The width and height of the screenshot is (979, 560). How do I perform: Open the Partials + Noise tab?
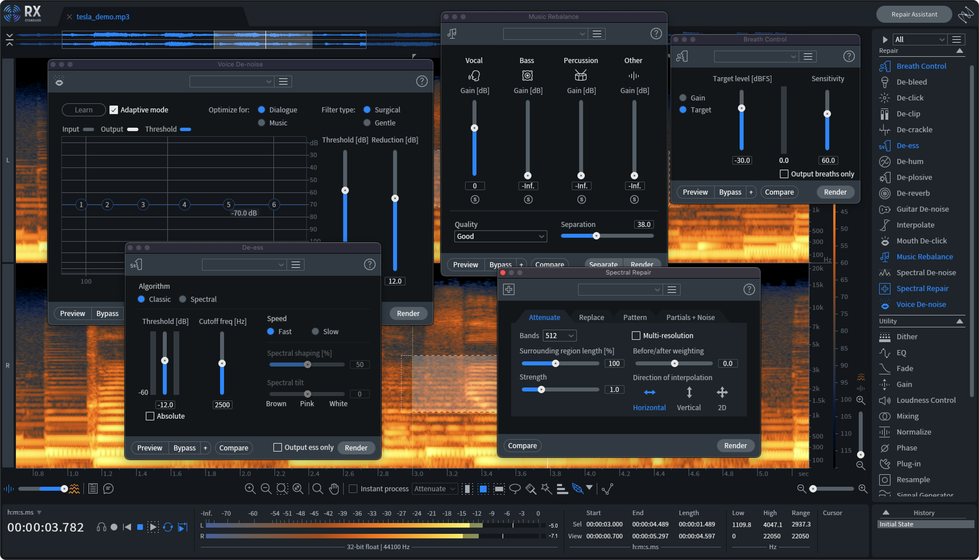tap(690, 318)
